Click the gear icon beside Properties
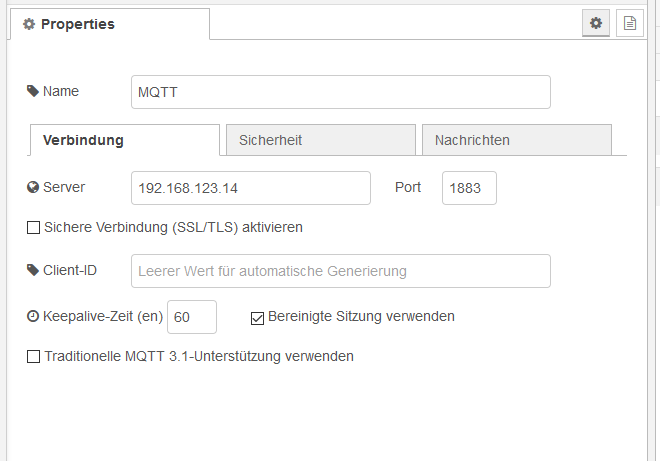This screenshot has width=660, height=461. (29, 24)
